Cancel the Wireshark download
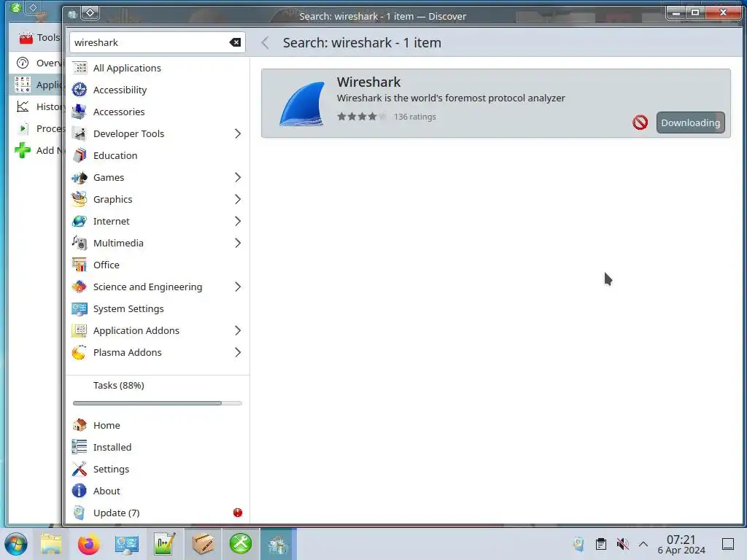The width and height of the screenshot is (747, 560). [640, 122]
